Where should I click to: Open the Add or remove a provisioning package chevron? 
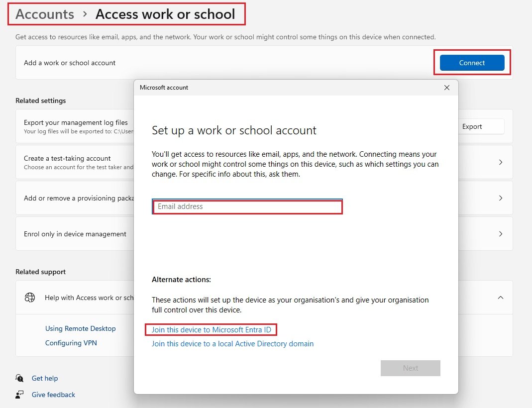coord(501,198)
